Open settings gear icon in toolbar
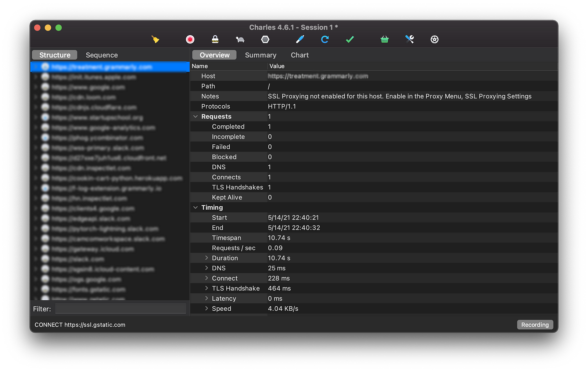 click(434, 39)
